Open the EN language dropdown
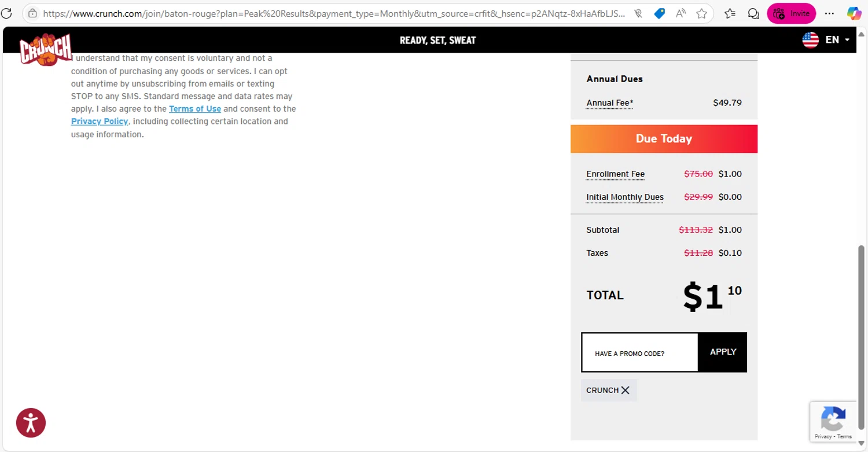 [826, 40]
